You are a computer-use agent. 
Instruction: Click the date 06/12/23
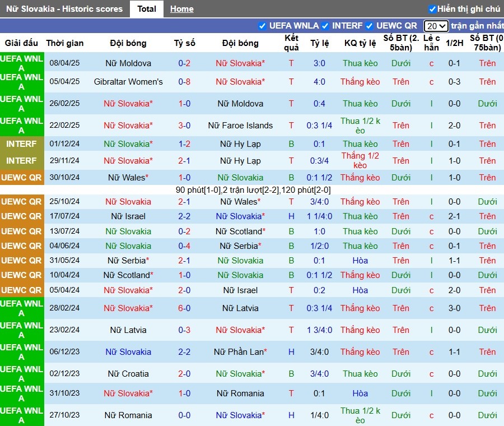tap(64, 351)
